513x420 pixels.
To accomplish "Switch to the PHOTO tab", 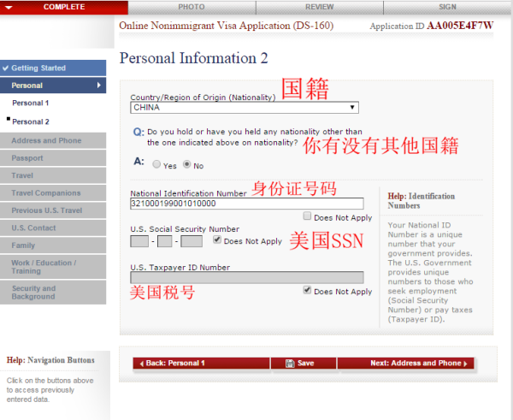I will 192,7.
